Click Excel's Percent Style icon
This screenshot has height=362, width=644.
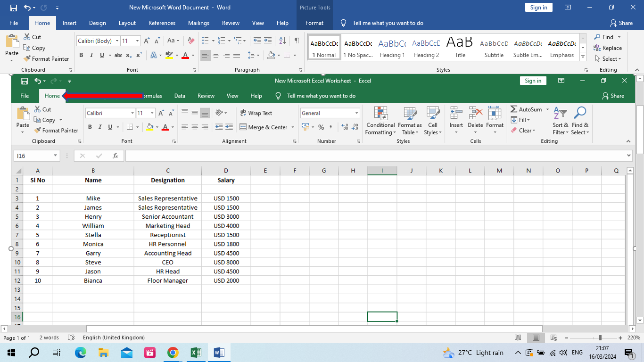point(321,127)
